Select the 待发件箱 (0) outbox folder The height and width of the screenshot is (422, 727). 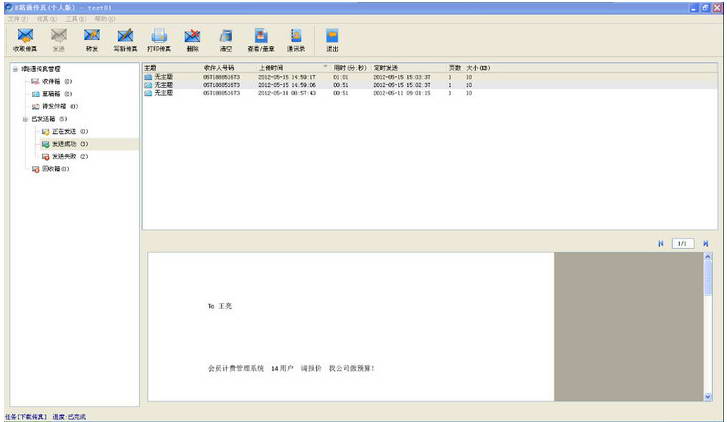54,107
